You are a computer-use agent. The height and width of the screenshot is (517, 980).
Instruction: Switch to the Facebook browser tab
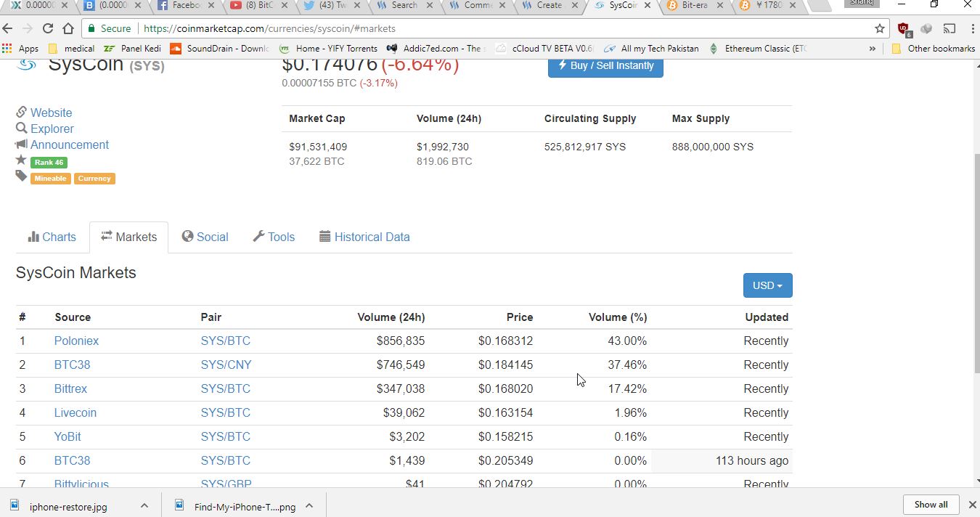[x=186, y=6]
